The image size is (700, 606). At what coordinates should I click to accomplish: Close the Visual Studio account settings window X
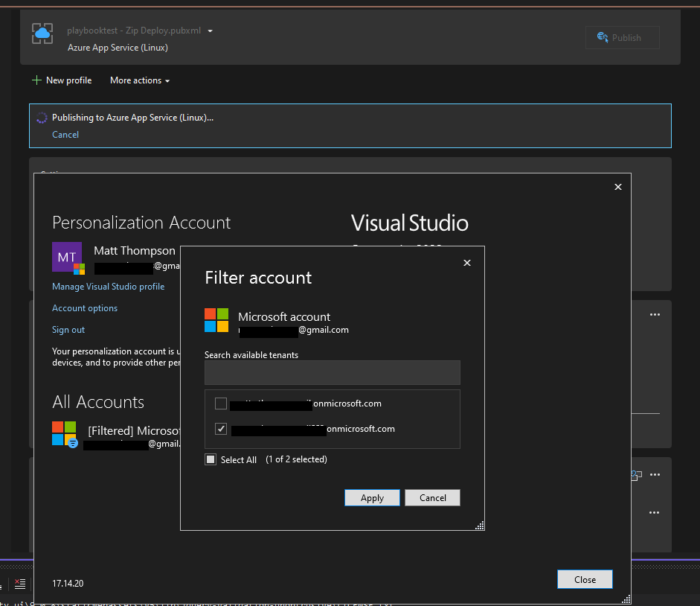[618, 187]
